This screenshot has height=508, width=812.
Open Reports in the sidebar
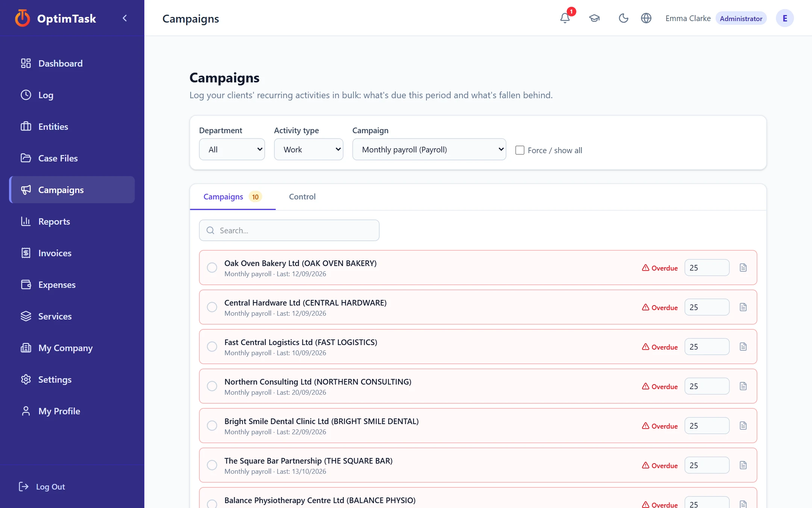[x=72, y=221]
